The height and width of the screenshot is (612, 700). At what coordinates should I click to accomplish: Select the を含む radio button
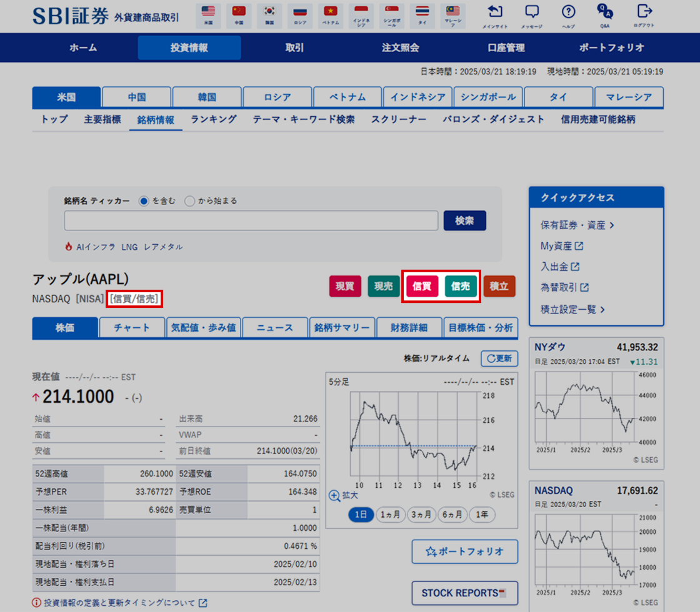144,201
